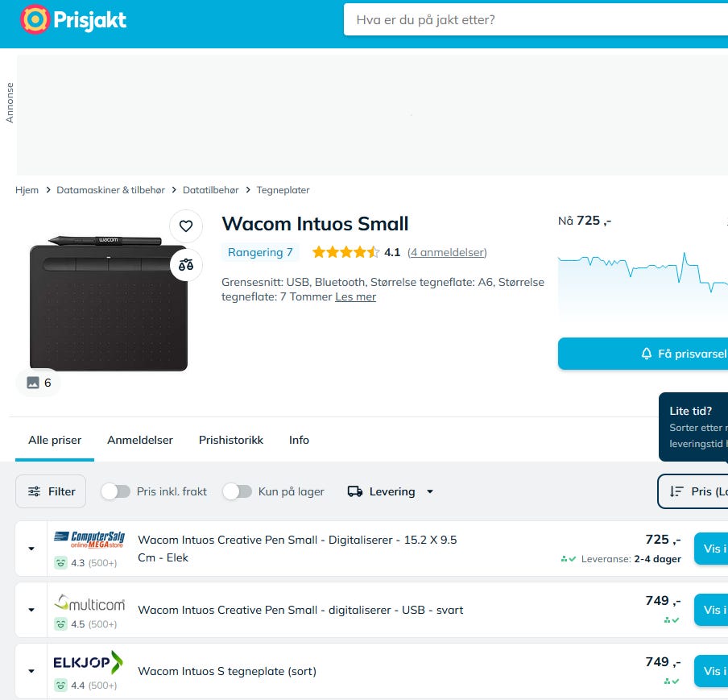The width and height of the screenshot is (728, 700).
Task: Click Wacom Intuos S tegneplate (sort) title
Action: [x=227, y=671]
